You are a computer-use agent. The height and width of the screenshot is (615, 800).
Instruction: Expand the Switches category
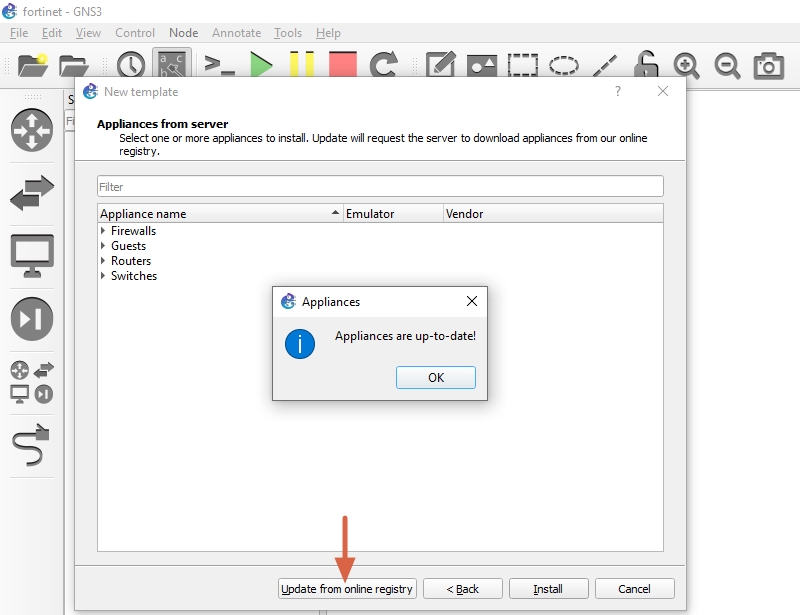tap(103, 276)
